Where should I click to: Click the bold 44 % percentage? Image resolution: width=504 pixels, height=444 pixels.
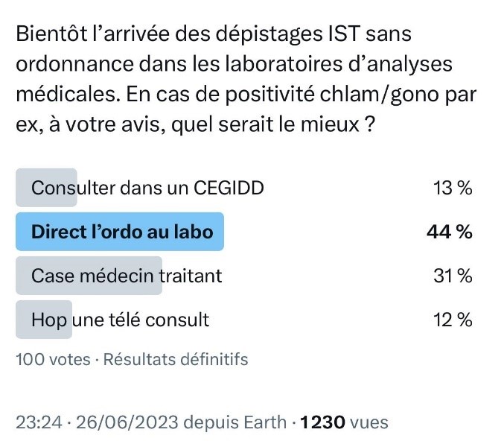(x=449, y=232)
